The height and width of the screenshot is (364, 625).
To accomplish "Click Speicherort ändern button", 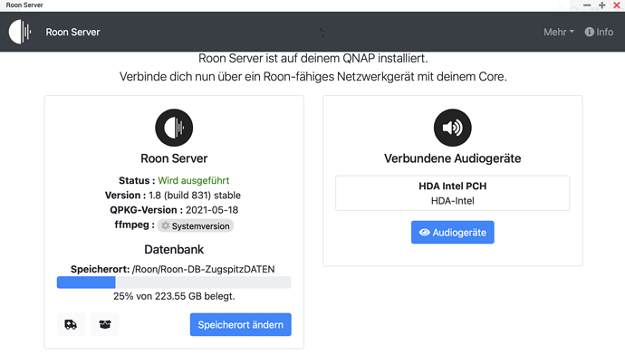I will point(241,324).
